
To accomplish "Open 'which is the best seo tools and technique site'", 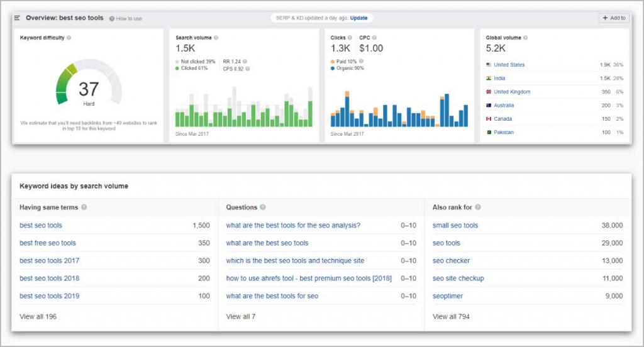I will click(x=295, y=261).
